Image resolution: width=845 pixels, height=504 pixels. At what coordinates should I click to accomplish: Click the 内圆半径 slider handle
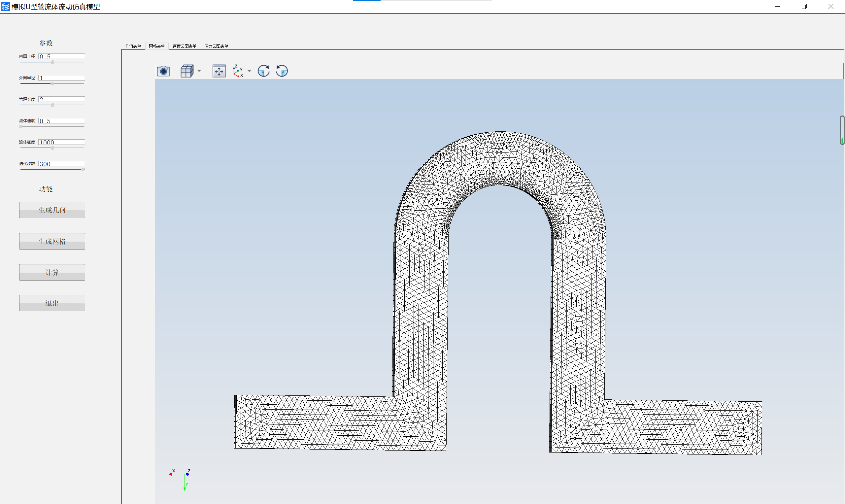click(52, 62)
